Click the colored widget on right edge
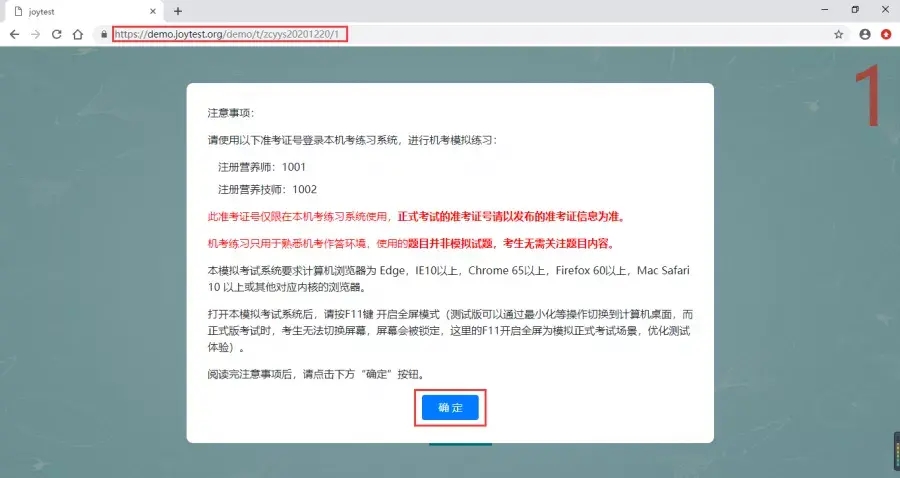Screen dimensions: 900x478 tap(895, 451)
